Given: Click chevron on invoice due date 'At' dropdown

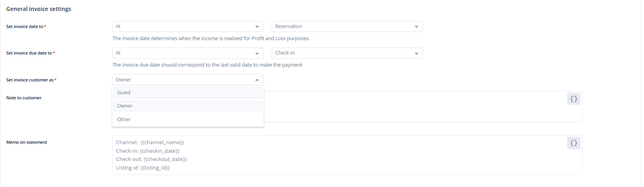Looking at the screenshot, I should [x=257, y=53].
